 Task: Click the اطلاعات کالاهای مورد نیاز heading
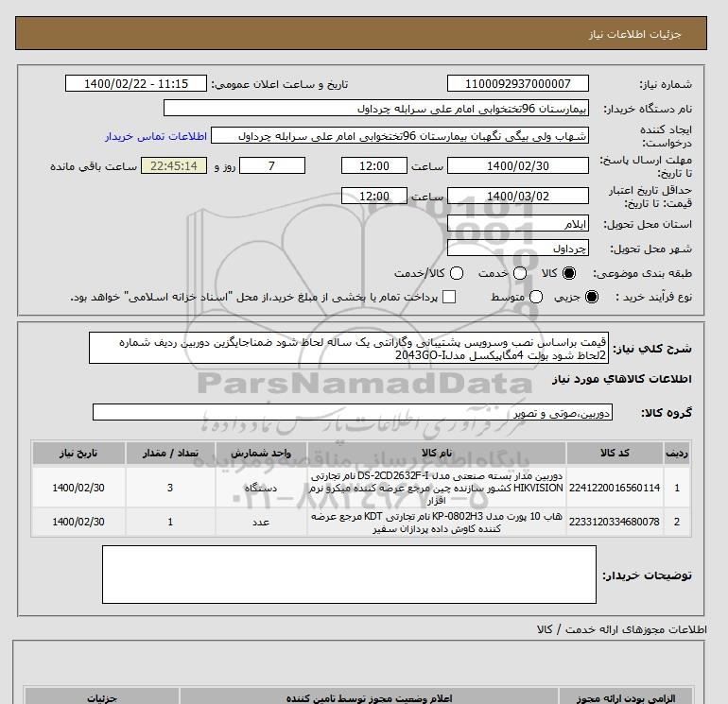pos(622,380)
